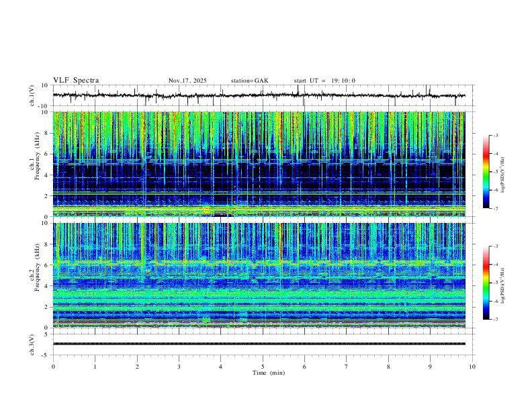Click the 'ch.1(V)' waveform axis label

32,95
